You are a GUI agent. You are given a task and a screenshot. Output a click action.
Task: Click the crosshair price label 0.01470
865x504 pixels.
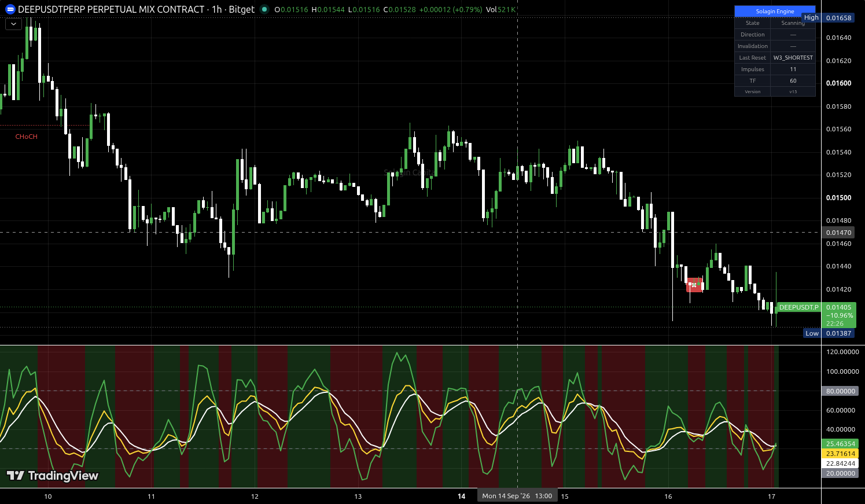pyautogui.click(x=838, y=233)
